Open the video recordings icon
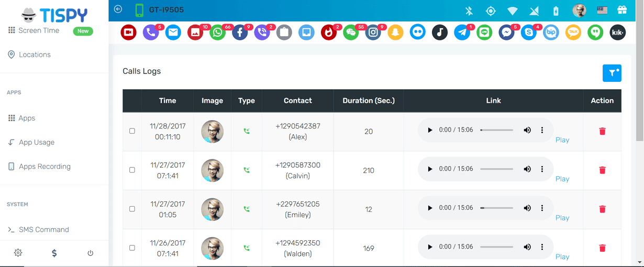Image resolution: width=644 pixels, height=267 pixels. point(128,33)
